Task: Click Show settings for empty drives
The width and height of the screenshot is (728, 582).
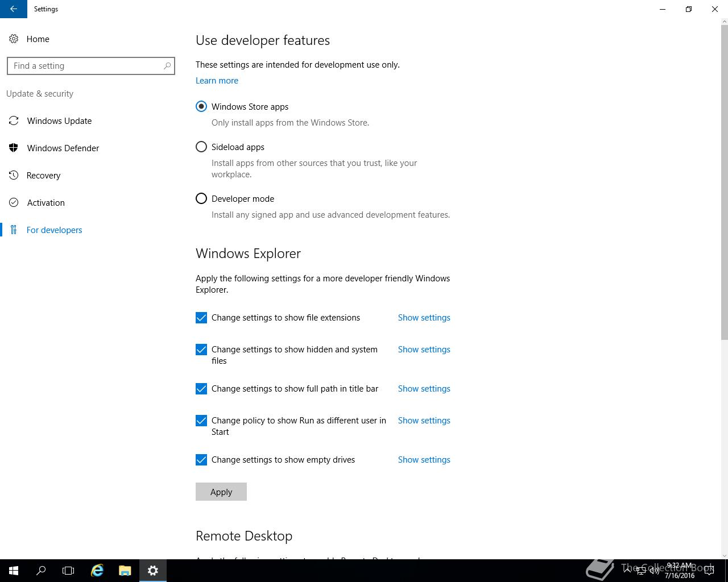Action: tap(424, 459)
